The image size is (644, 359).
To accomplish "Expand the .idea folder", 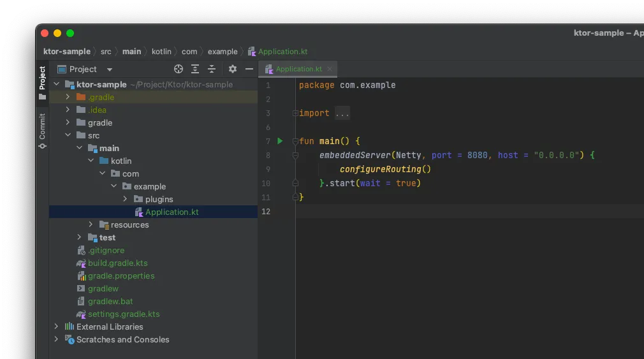I will [68, 110].
